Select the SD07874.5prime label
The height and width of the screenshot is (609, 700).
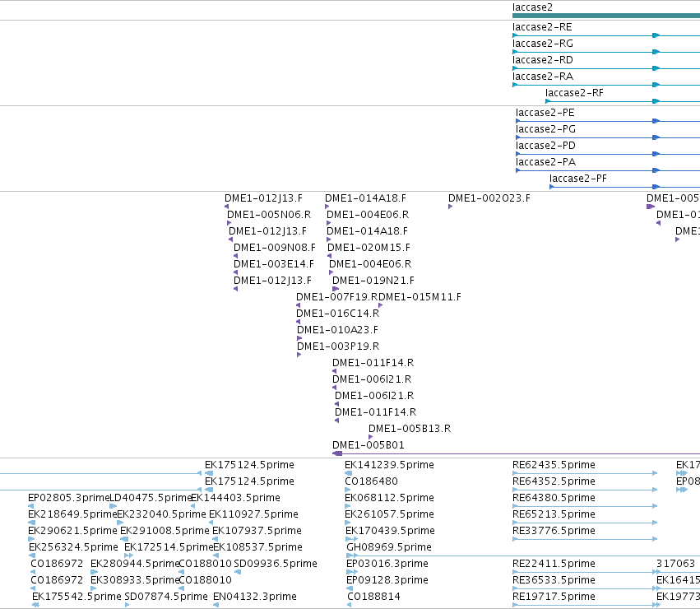(166, 597)
